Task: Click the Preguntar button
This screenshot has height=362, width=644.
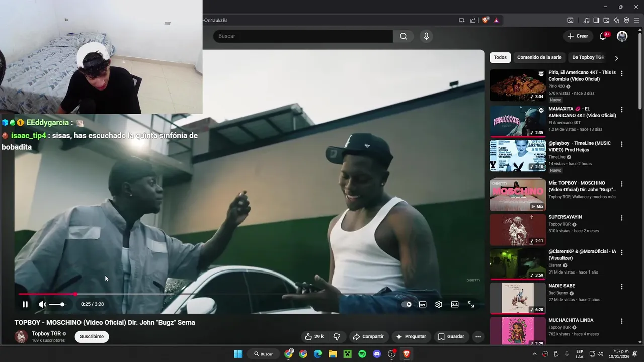Action: pyautogui.click(x=411, y=337)
